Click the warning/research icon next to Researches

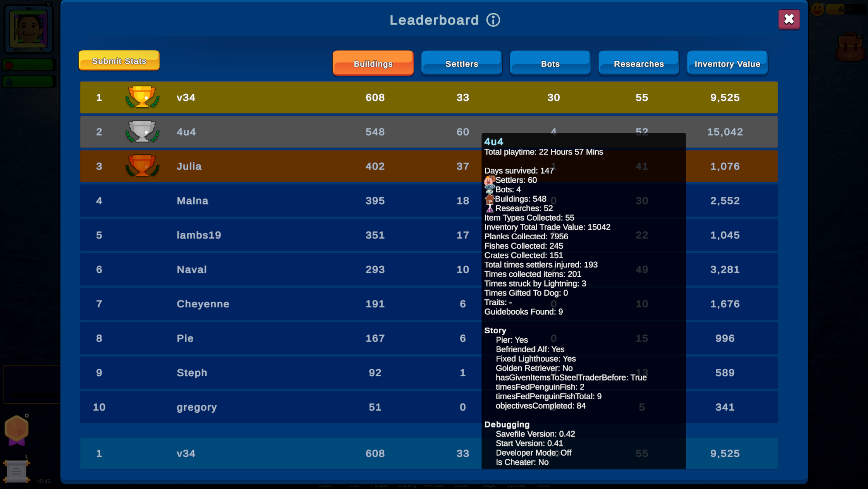pos(489,208)
